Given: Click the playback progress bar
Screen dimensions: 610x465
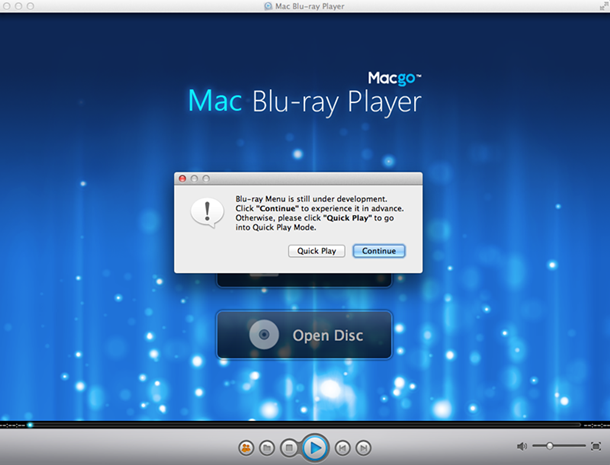Looking at the screenshot, I should pos(305,425).
